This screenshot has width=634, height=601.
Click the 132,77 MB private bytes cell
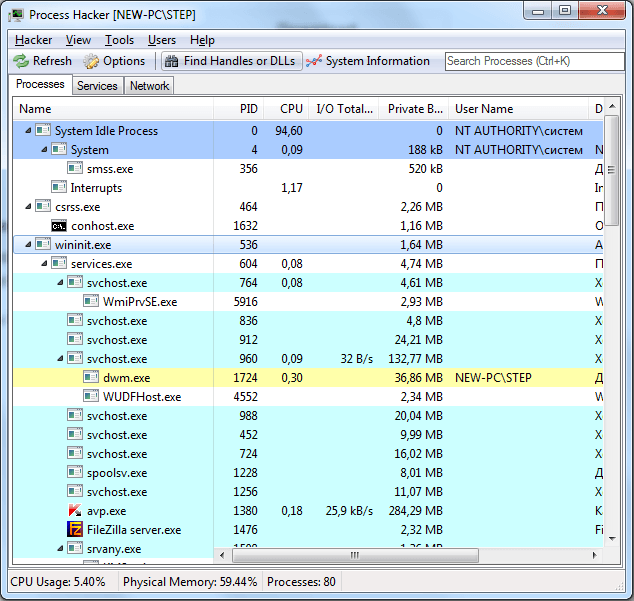[x=415, y=359]
